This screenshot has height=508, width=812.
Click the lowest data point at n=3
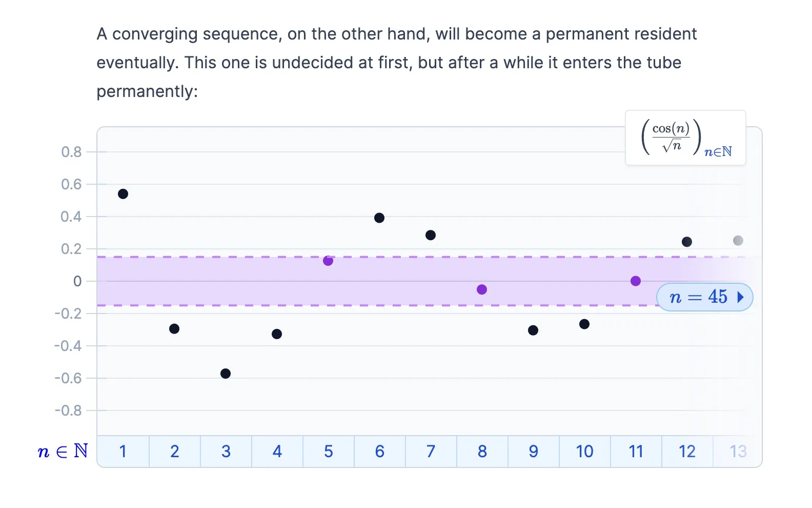pyautogui.click(x=226, y=374)
